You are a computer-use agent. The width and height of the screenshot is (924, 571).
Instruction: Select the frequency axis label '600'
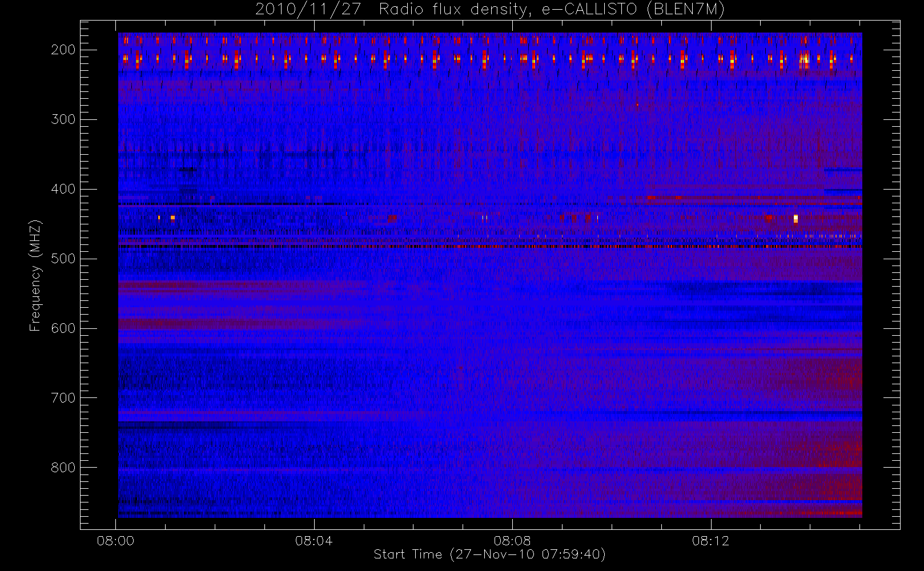(x=63, y=328)
